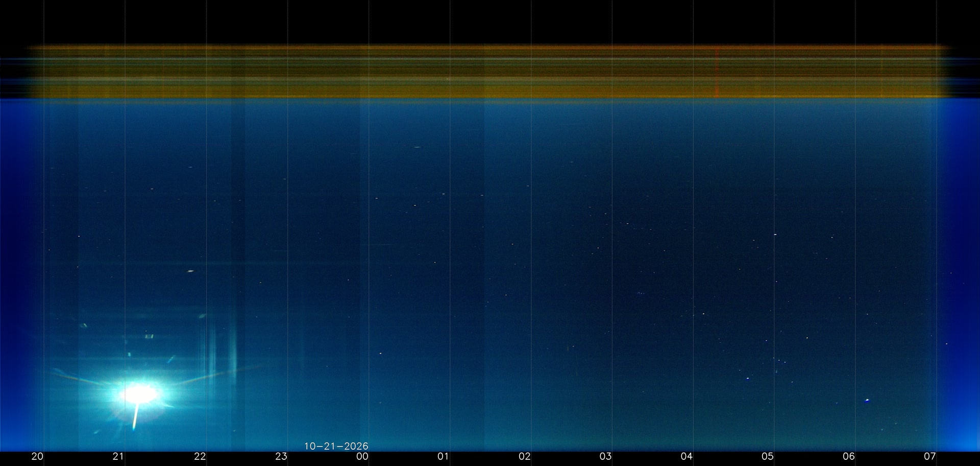Click the 06 hour label
Viewport: 980px width, 466px height.
point(849,456)
